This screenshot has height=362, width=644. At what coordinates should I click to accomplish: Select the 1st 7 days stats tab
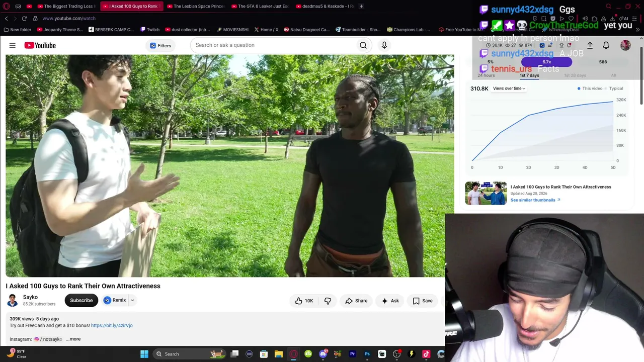pyautogui.click(x=529, y=75)
